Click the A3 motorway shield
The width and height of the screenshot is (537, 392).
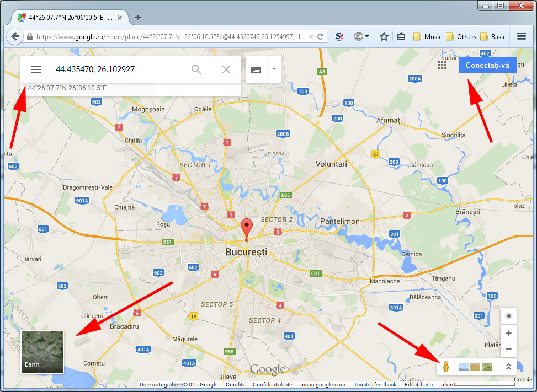(x=322, y=72)
